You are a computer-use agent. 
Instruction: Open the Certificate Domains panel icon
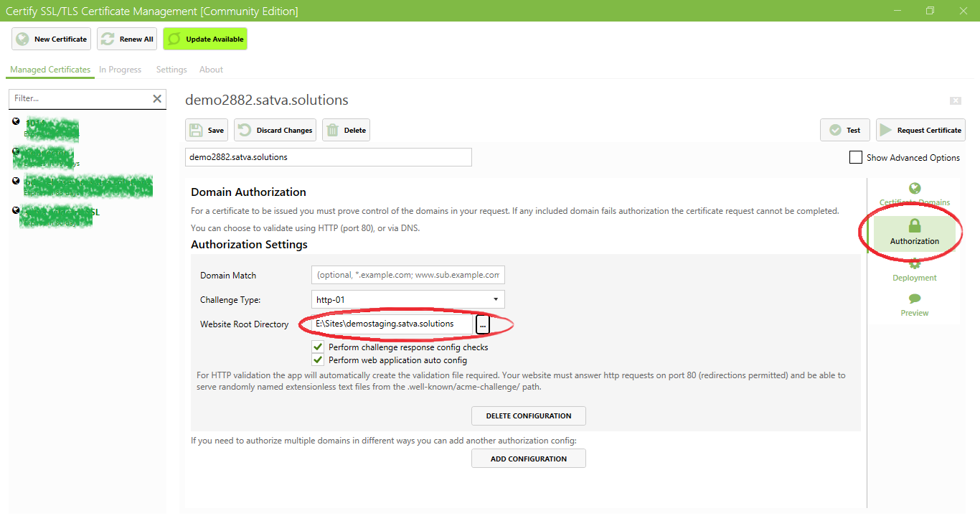(914, 189)
